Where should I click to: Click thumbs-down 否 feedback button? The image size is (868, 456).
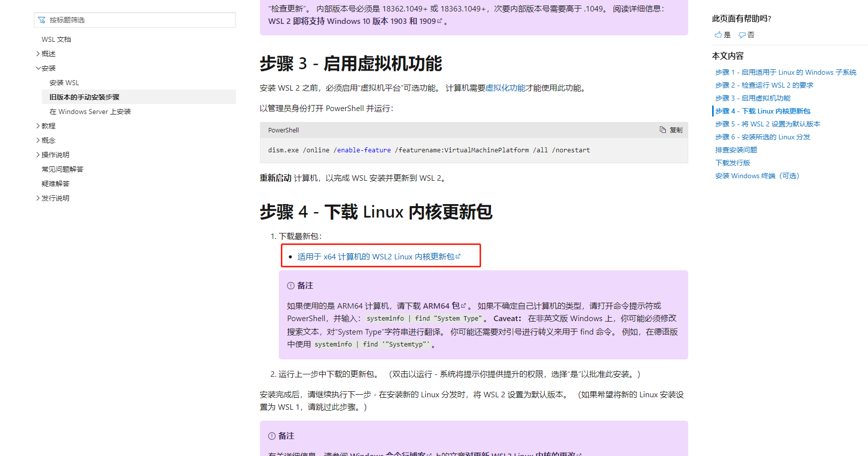746,35
